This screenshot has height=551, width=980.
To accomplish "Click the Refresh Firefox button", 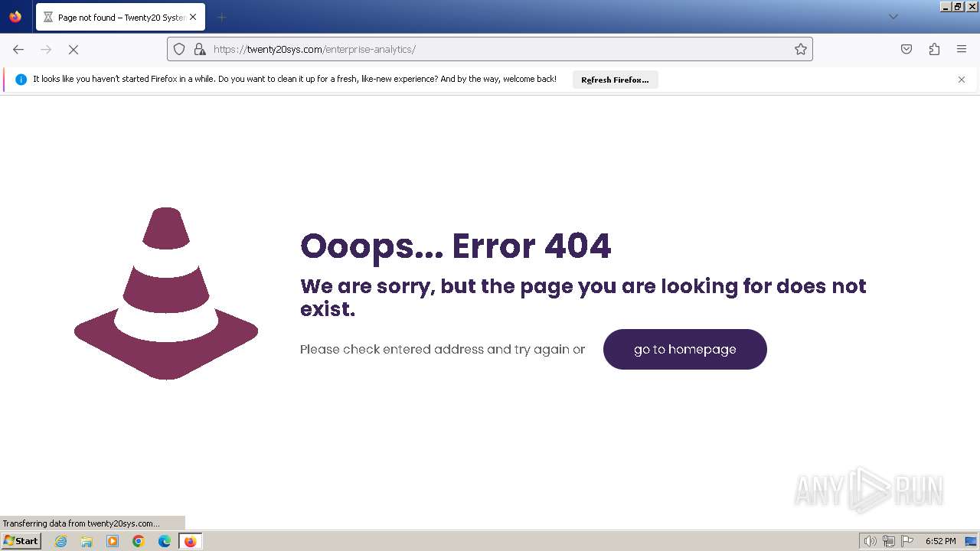I will click(615, 80).
